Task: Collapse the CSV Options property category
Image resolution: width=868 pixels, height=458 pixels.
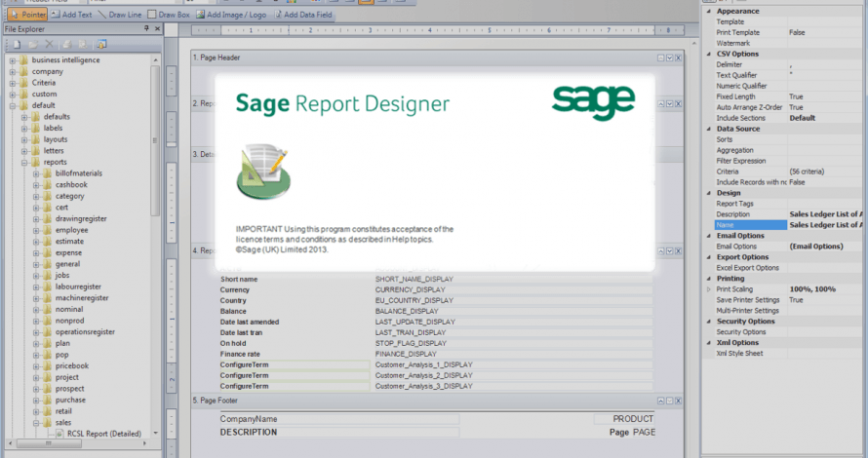Action: [x=709, y=54]
